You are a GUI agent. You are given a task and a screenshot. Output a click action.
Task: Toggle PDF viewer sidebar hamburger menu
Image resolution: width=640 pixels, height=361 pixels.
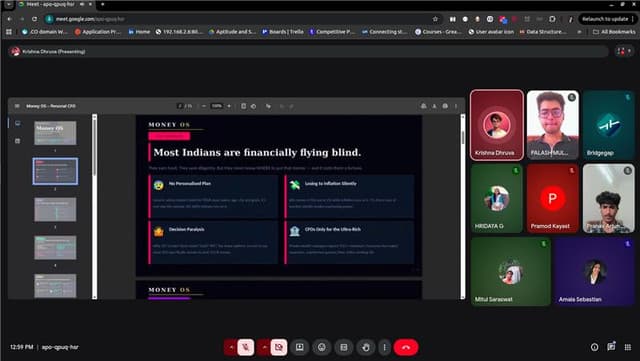17,106
